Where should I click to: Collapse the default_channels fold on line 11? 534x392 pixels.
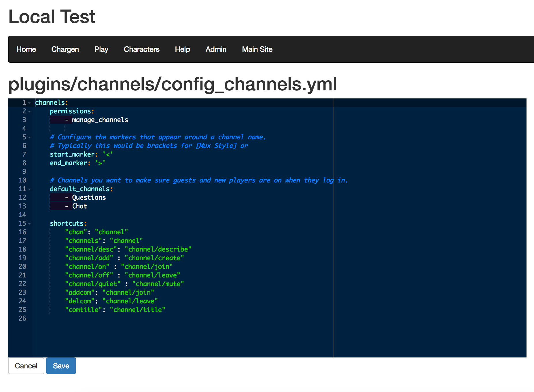coord(29,189)
